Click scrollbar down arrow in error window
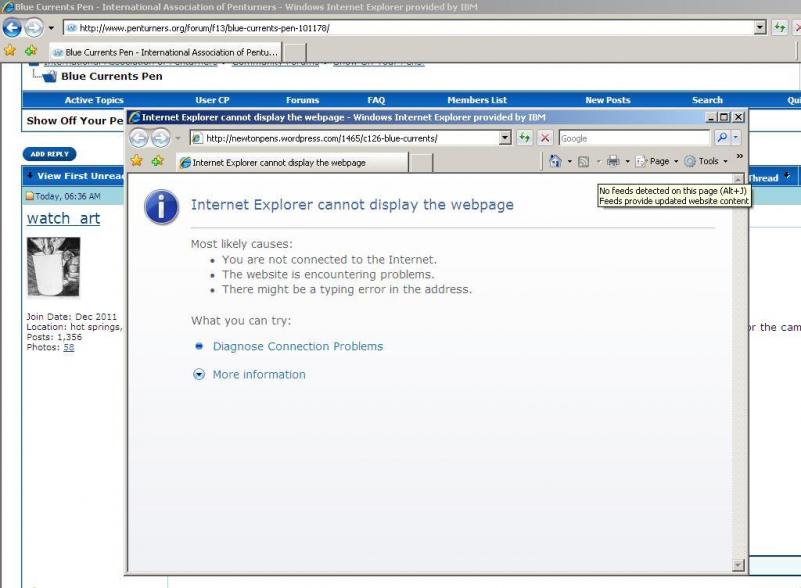Image resolution: width=801 pixels, height=588 pixels. (738, 565)
